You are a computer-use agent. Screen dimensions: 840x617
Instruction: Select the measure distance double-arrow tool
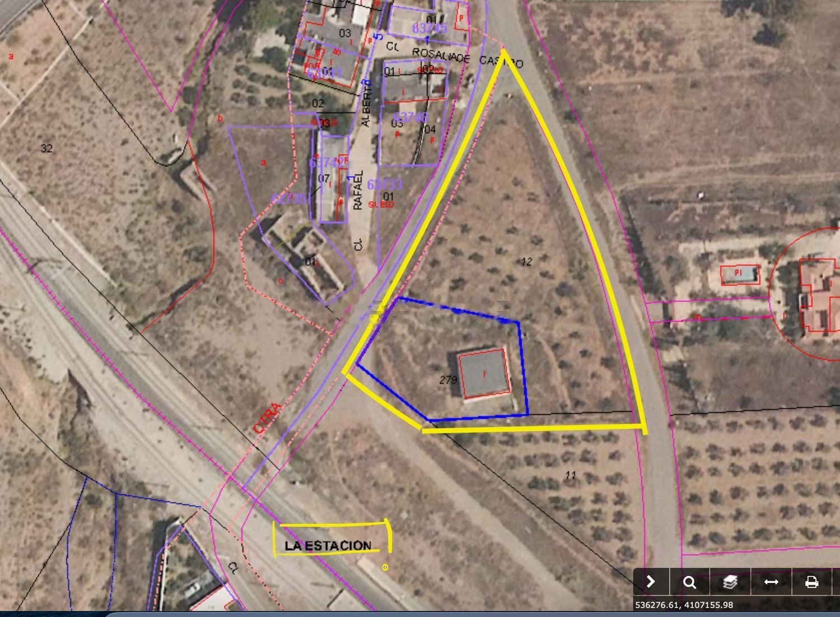(771, 582)
